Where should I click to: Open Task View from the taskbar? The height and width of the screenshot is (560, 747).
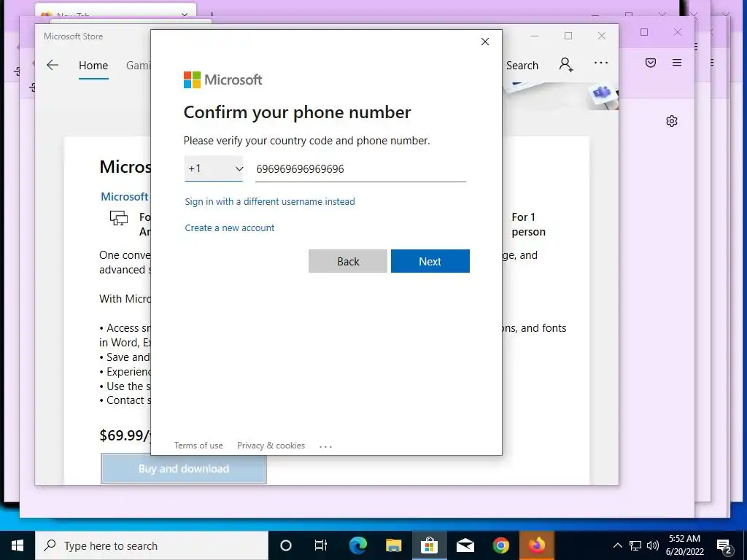321,545
